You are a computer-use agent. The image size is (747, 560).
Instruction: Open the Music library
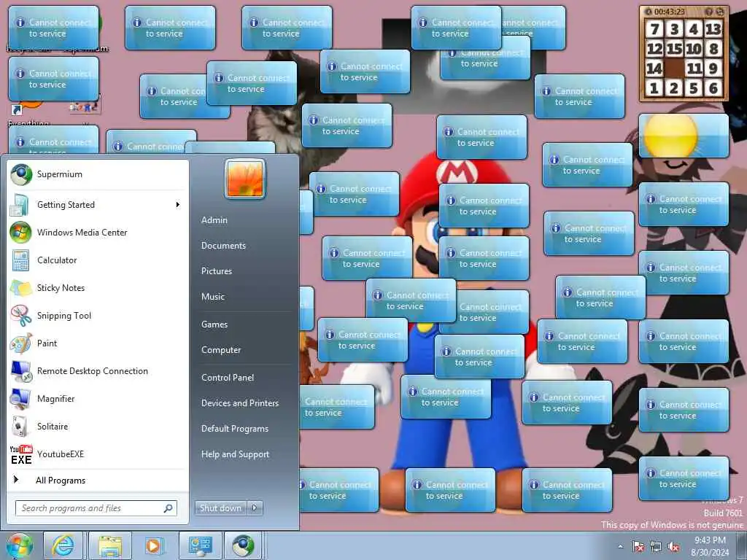(x=213, y=297)
